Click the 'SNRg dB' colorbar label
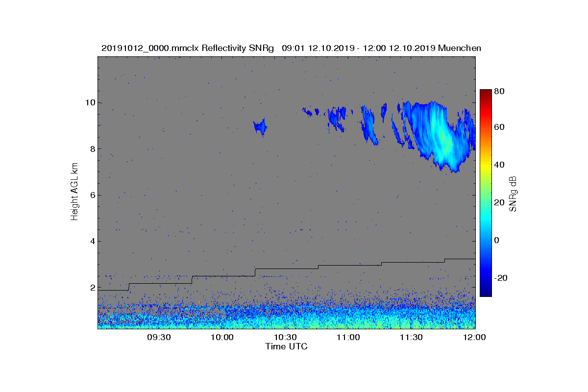The height and width of the screenshot is (392, 588). [x=513, y=194]
